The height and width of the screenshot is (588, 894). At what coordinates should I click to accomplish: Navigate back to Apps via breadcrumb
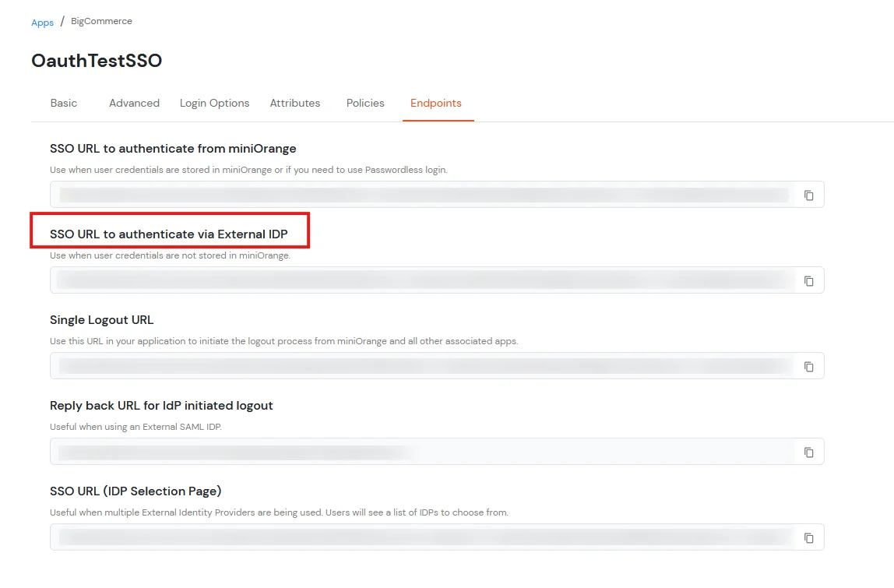[43, 22]
